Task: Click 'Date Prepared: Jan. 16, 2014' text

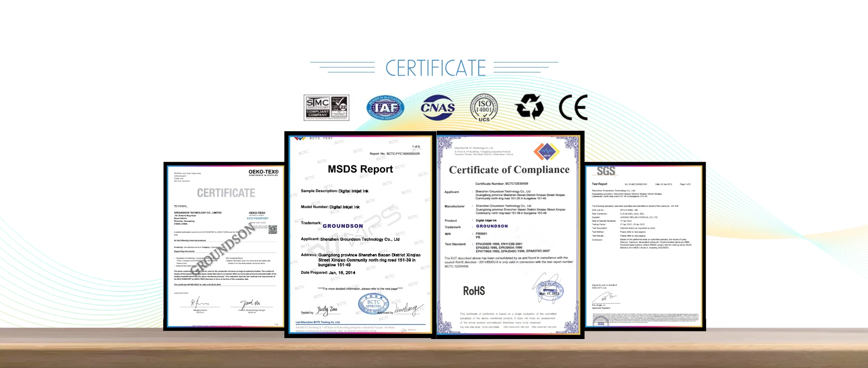Action: tap(328, 272)
